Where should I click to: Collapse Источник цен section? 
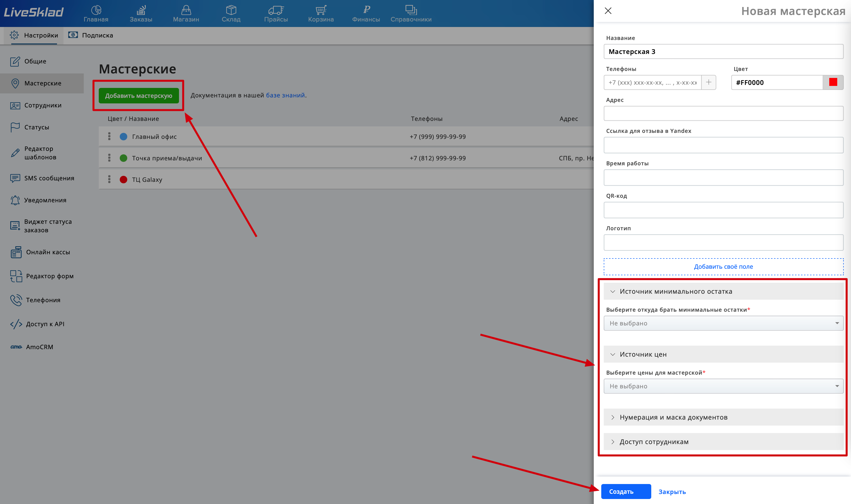pos(723,354)
